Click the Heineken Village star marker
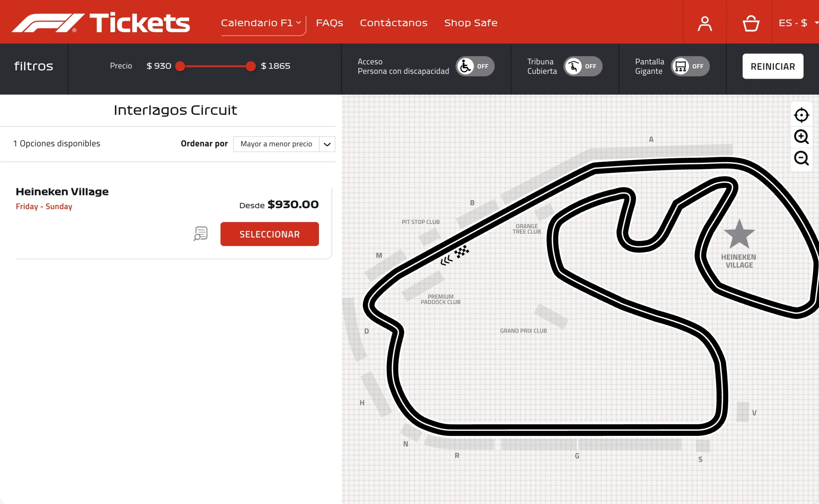 [x=739, y=234]
